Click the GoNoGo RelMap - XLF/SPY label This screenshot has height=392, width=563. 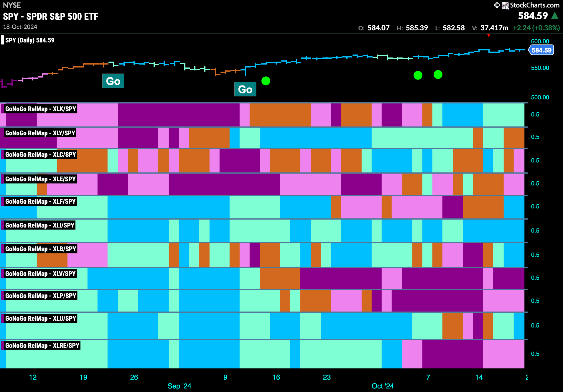tap(41, 201)
